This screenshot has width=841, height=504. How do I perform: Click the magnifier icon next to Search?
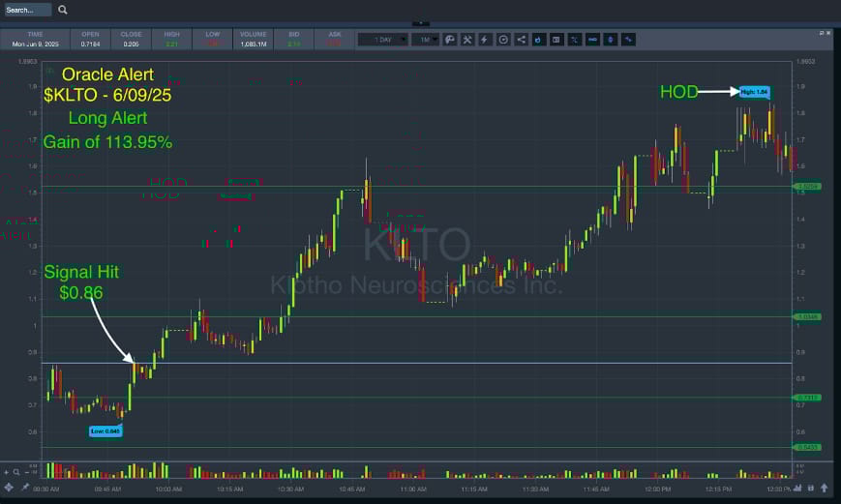[63, 10]
